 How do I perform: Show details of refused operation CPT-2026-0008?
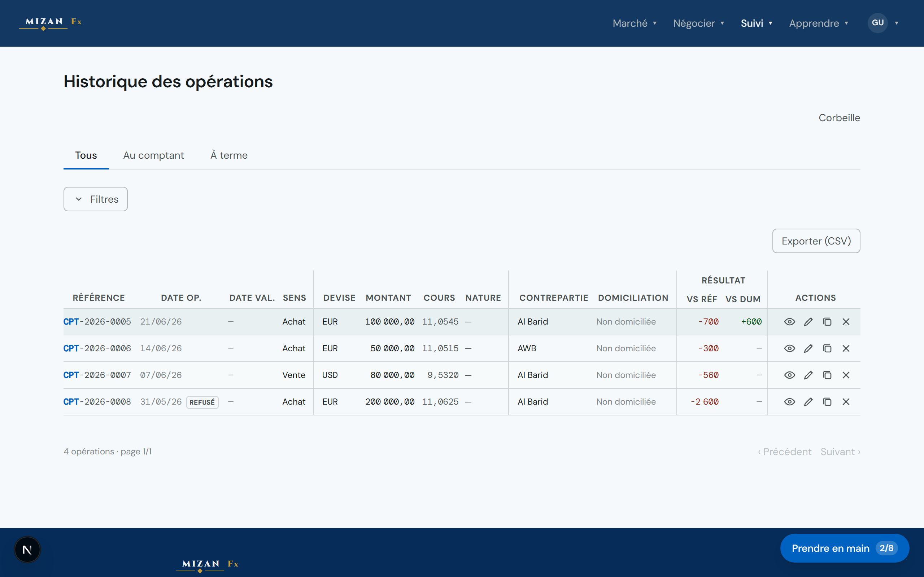(790, 402)
